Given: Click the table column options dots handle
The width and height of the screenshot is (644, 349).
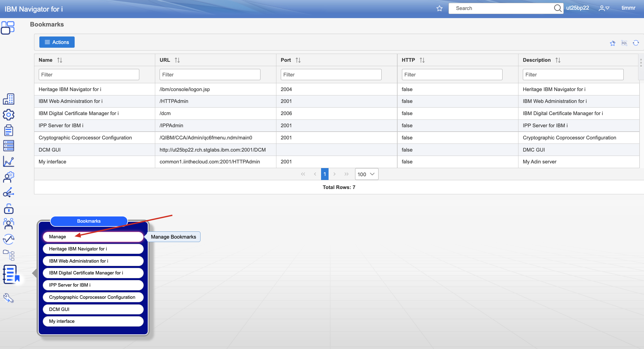Looking at the screenshot, I should click(641, 63).
